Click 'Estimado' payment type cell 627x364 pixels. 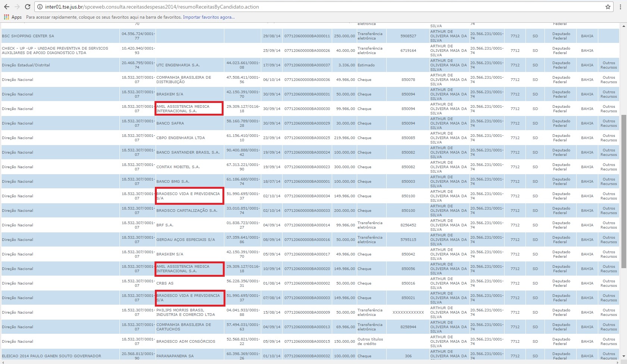click(371, 65)
